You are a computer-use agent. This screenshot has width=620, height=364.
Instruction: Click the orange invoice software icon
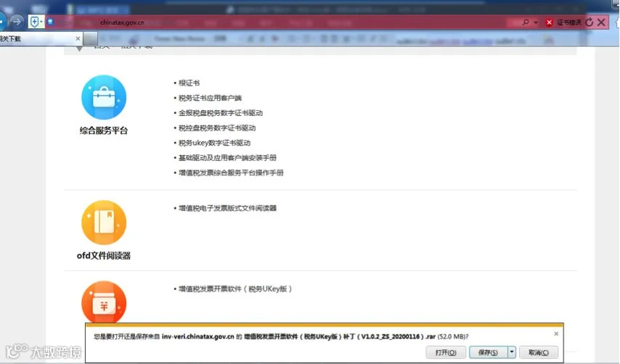(x=104, y=302)
